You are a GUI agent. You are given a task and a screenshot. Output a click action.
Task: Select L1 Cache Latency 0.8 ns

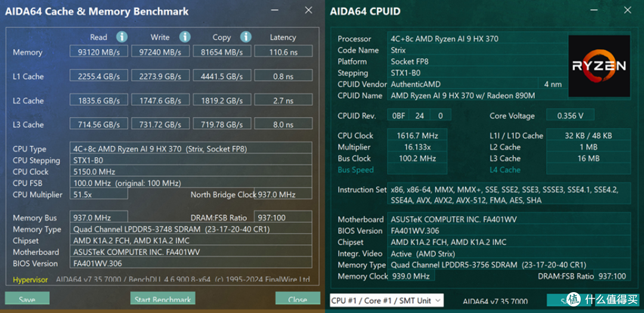tap(283, 76)
